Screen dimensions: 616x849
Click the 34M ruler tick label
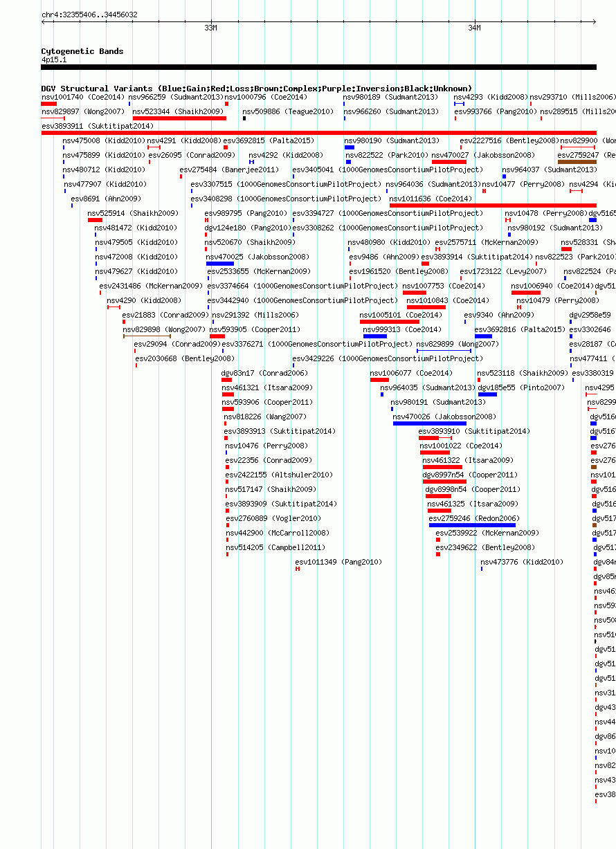click(474, 28)
